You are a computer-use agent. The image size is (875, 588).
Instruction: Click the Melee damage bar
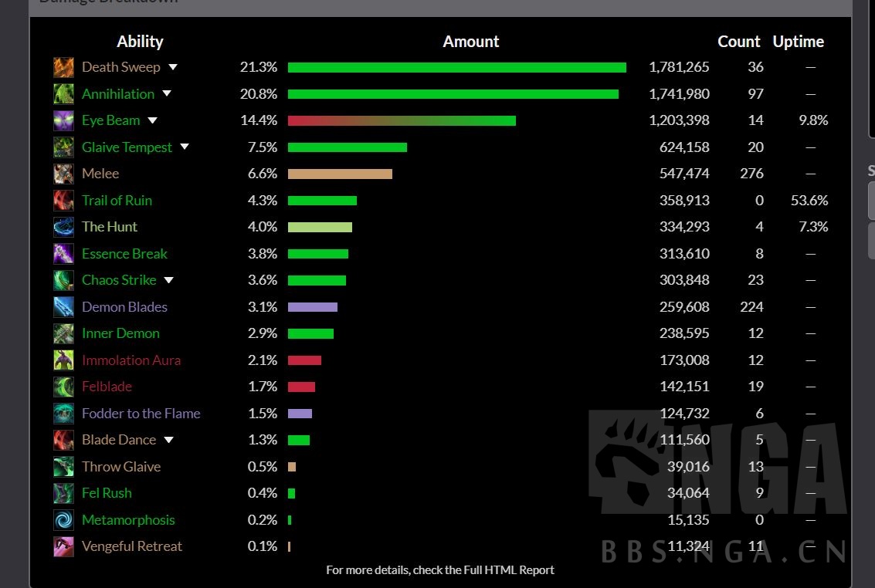(340, 174)
